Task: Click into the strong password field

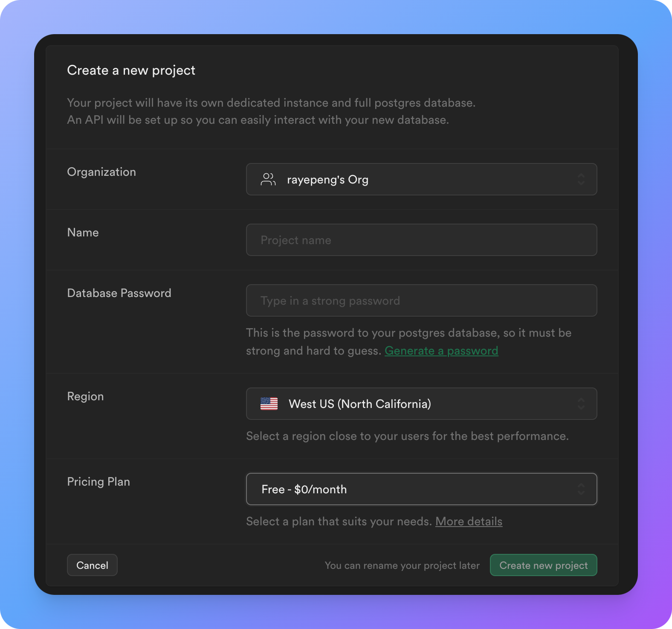Action: click(x=421, y=301)
